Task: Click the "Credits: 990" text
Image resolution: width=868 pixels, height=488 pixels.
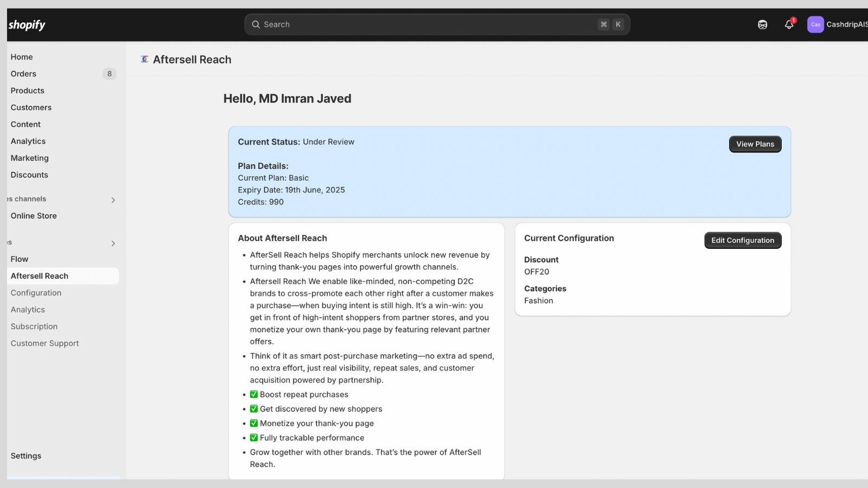Action: (x=261, y=202)
